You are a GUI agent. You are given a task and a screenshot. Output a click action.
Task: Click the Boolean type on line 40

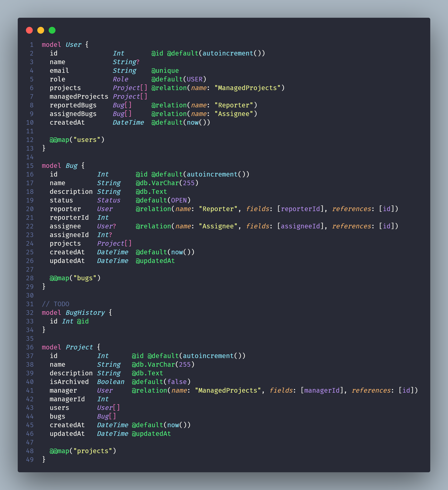(x=111, y=382)
